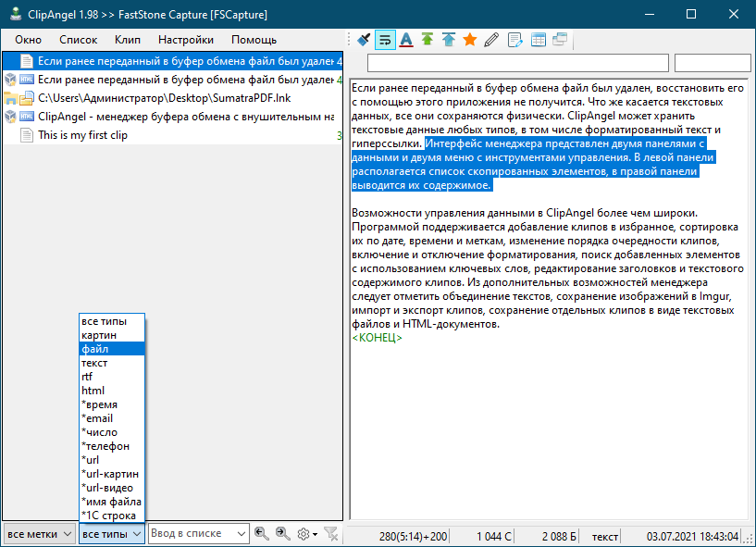This screenshot has height=547, width=756.
Task: Click the '280(5:14)+200' status bar entry
Action: point(414,537)
